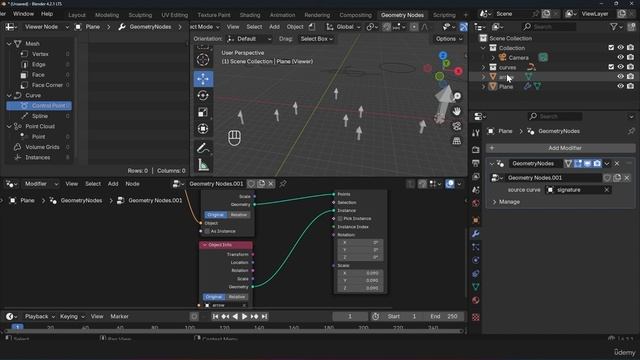Click the zoom magnifier in viewport navigation
Screen dimensions: 640x360
click(x=457, y=96)
